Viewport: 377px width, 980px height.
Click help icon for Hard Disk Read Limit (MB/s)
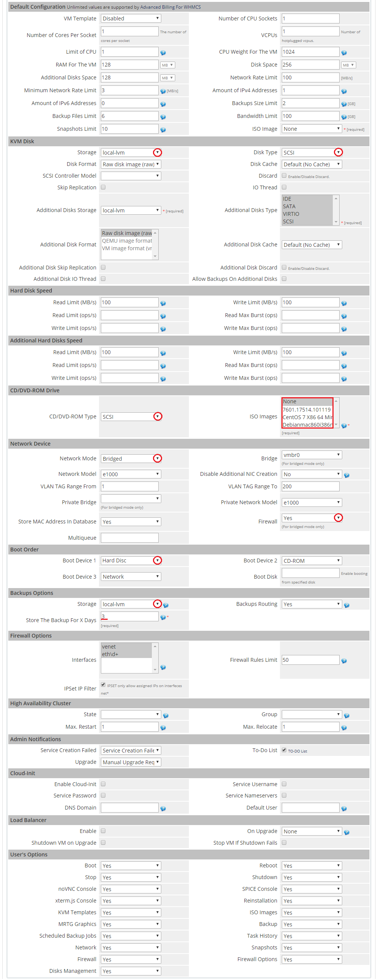[163, 303]
